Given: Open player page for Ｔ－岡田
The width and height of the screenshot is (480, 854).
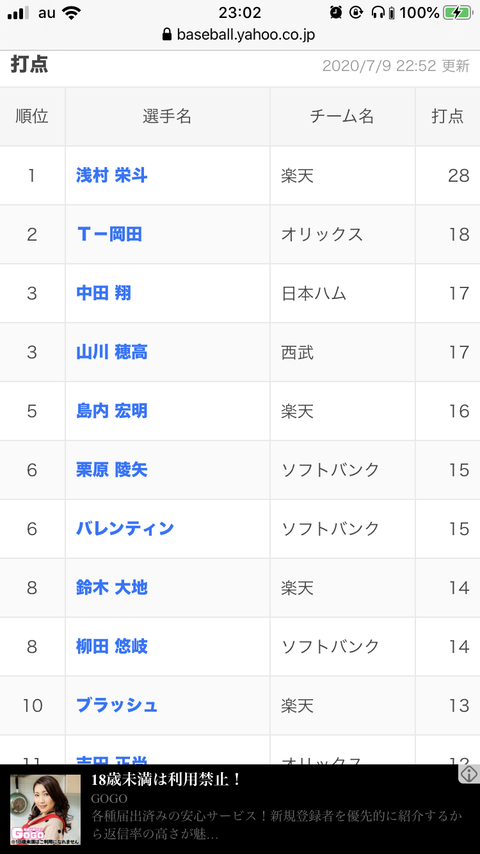Looking at the screenshot, I should [109, 234].
